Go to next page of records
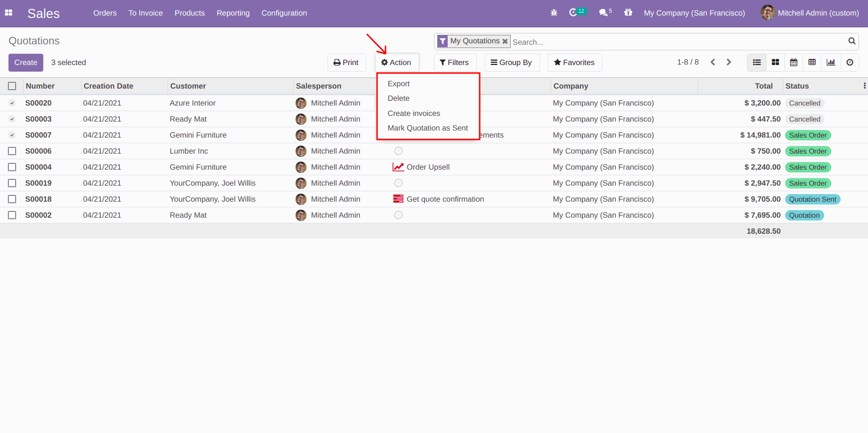 pos(729,62)
